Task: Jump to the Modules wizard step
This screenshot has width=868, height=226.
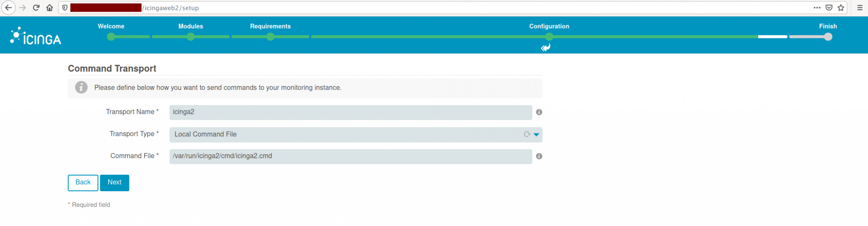Action: click(x=191, y=26)
